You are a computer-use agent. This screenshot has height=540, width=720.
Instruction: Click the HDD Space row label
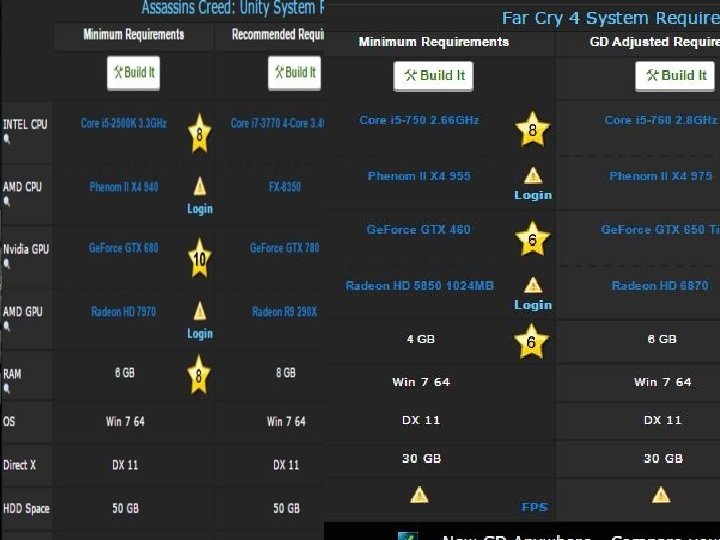[26, 508]
